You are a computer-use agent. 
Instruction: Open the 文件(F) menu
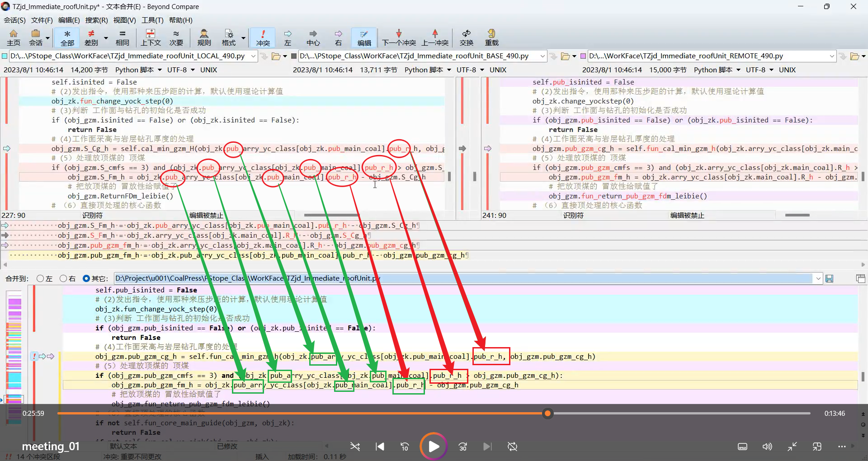(x=42, y=20)
